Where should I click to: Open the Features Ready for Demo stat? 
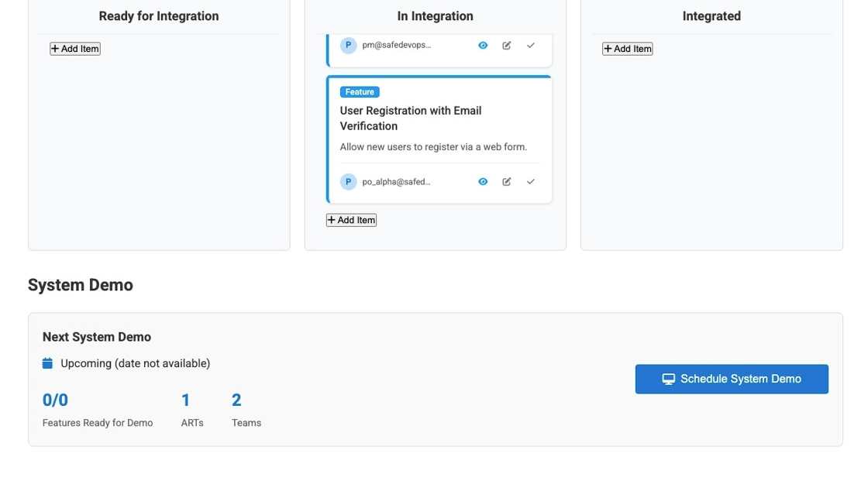pyautogui.click(x=54, y=400)
